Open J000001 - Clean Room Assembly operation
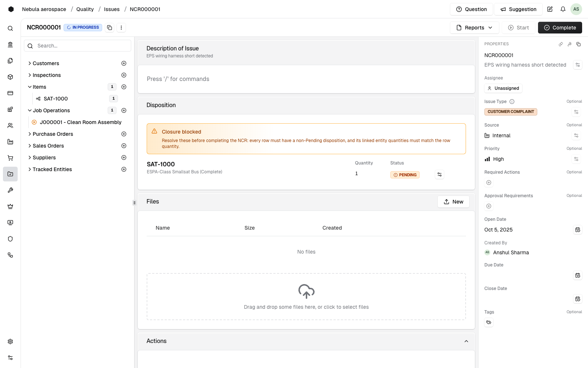Screen dimensions: 588x368 point(76,122)
